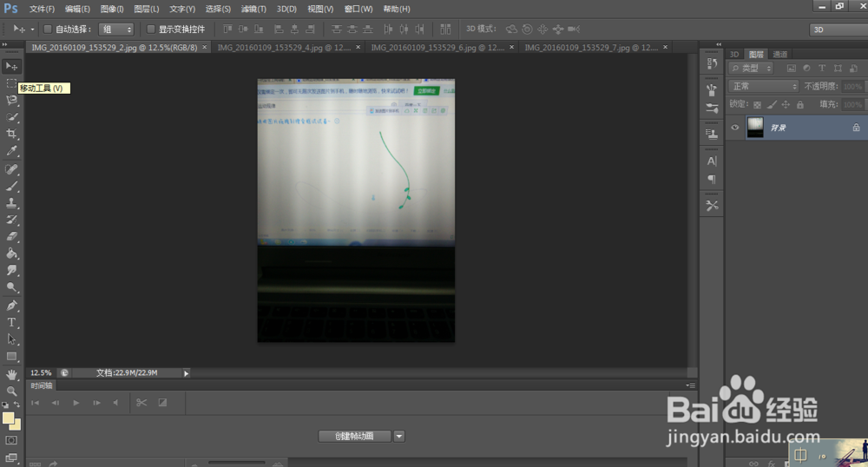Play the timeline animation
Screen dimensions: 868x467
click(76, 403)
